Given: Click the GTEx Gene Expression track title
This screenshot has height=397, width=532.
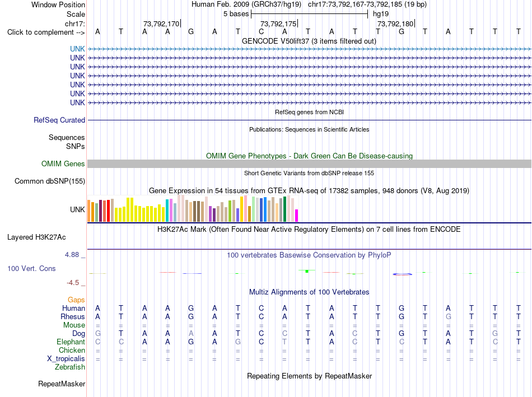Looking at the screenshot, I should pyautogui.click(x=309, y=191).
